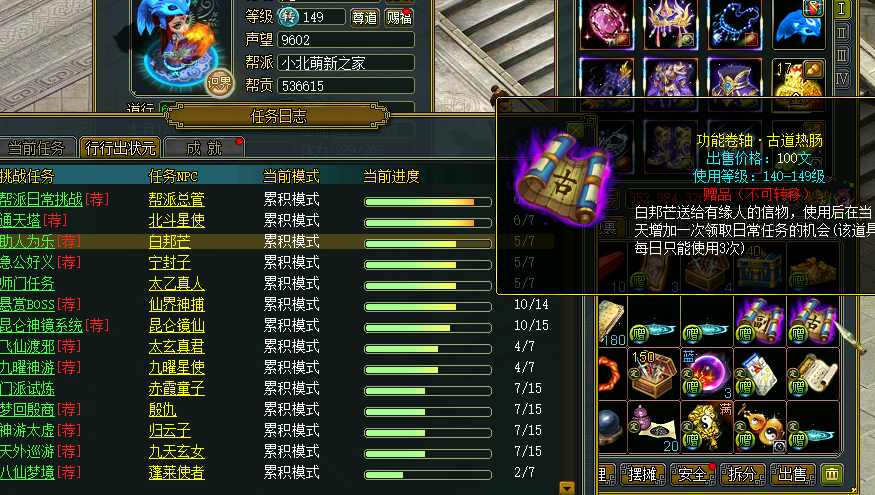Open the trash bin icon in inventory
Screen dimensions: 875x495
point(832,474)
